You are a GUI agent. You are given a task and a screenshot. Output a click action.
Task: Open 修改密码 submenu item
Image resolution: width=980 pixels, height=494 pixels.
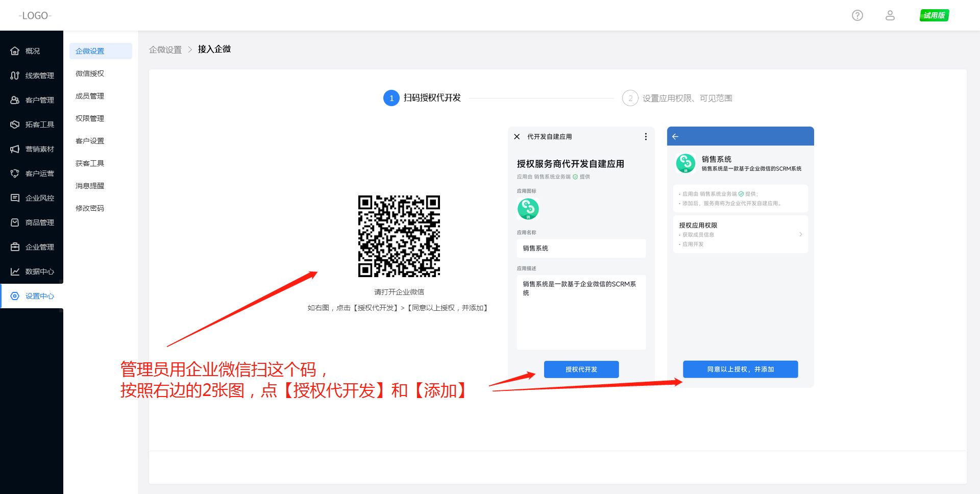click(x=90, y=208)
